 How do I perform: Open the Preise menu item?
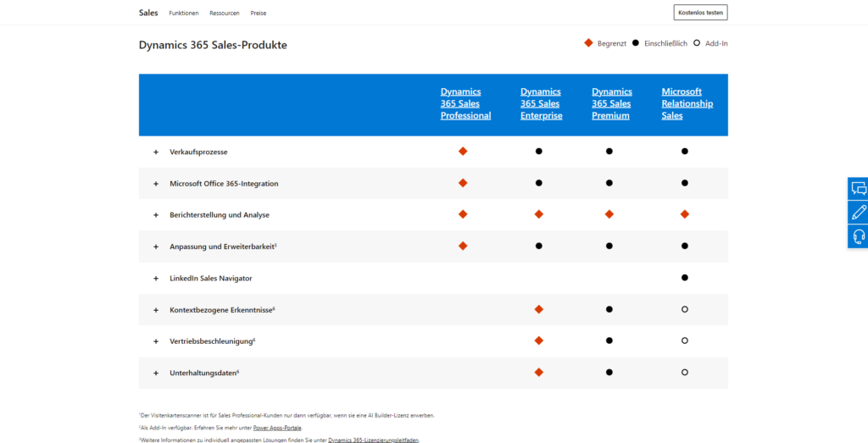coord(258,13)
